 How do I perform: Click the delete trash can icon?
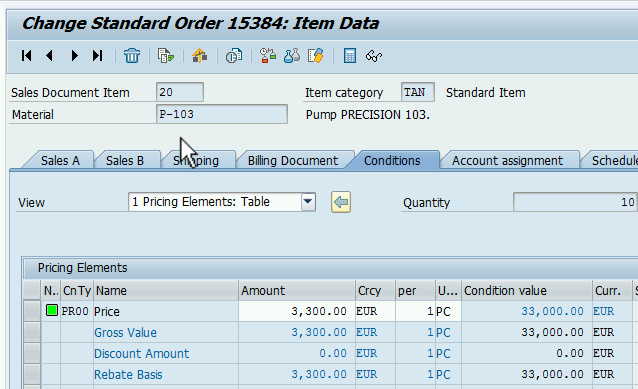click(132, 56)
